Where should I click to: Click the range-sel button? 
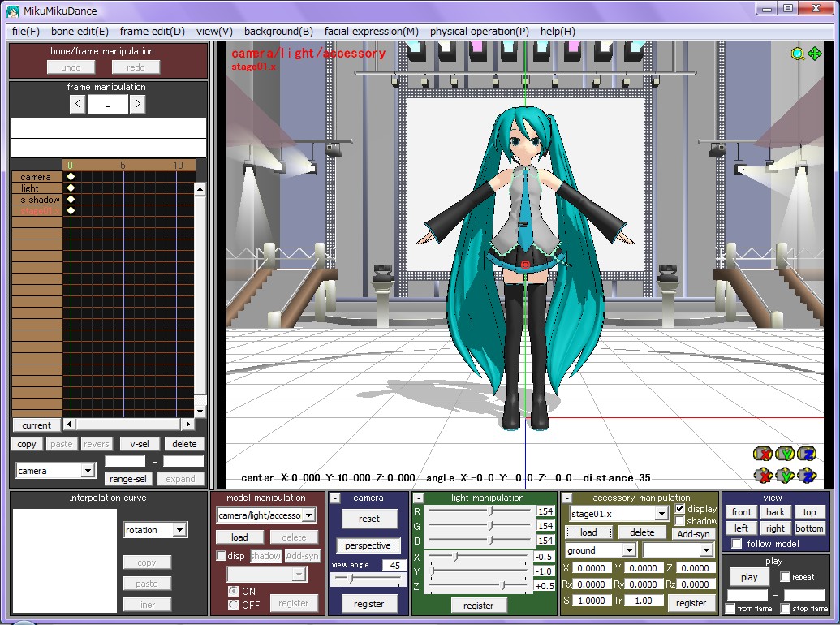[128, 479]
